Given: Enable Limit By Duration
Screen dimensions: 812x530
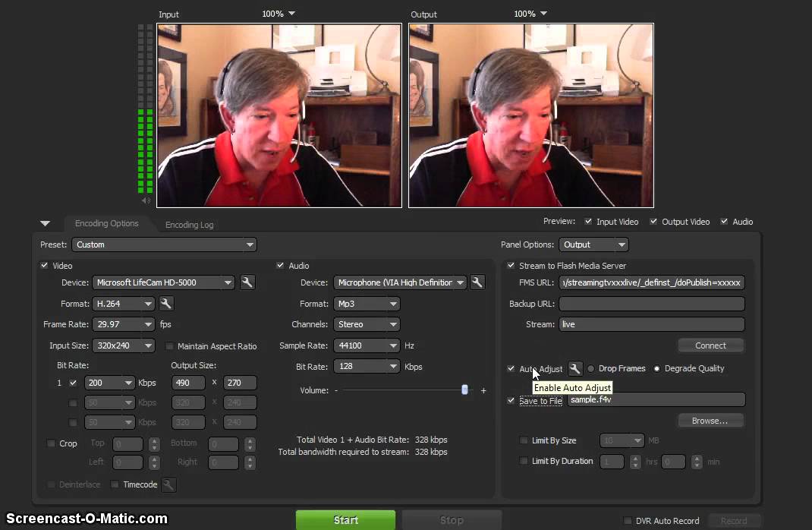Looking at the screenshot, I should pyautogui.click(x=524, y=461).
